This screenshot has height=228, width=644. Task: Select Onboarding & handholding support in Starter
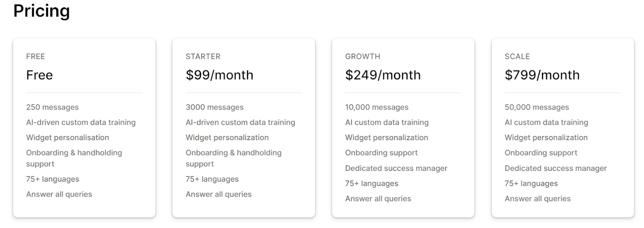pos(233,153)
